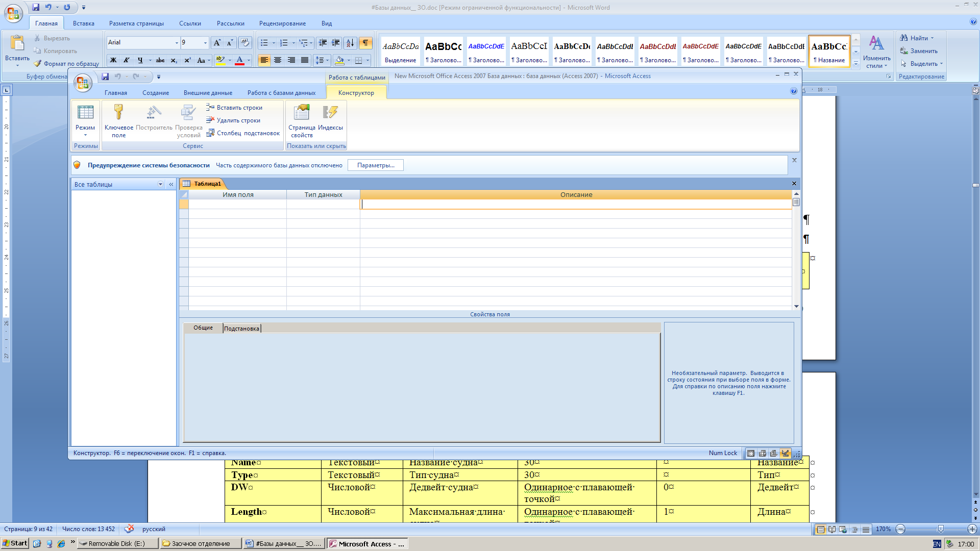
Task: Switch to Lookup (Подстановка) tab
Action: pos(241,328)
